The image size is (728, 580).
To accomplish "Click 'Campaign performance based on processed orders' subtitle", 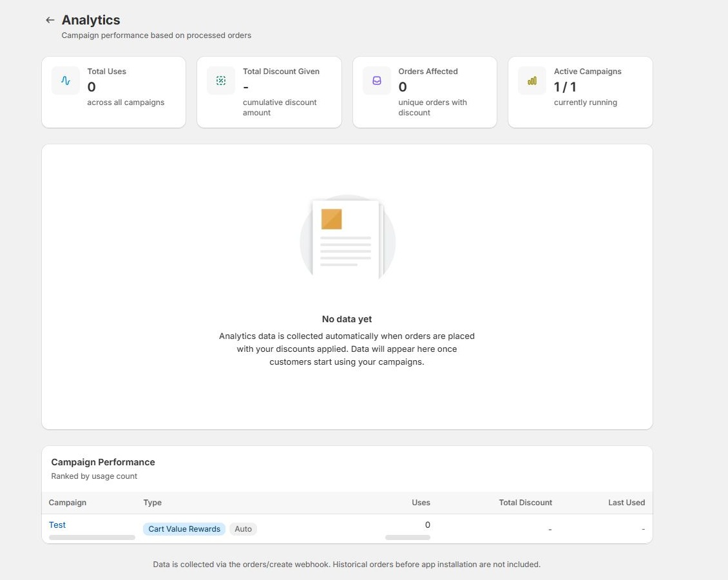I will pyautogui.click(x=157, y=35).
